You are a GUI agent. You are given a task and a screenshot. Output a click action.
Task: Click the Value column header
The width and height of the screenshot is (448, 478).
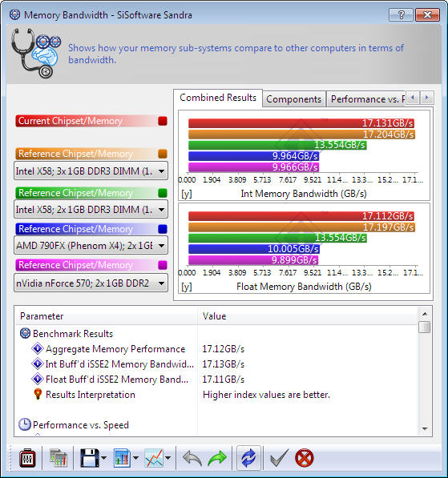pos(308,316)
